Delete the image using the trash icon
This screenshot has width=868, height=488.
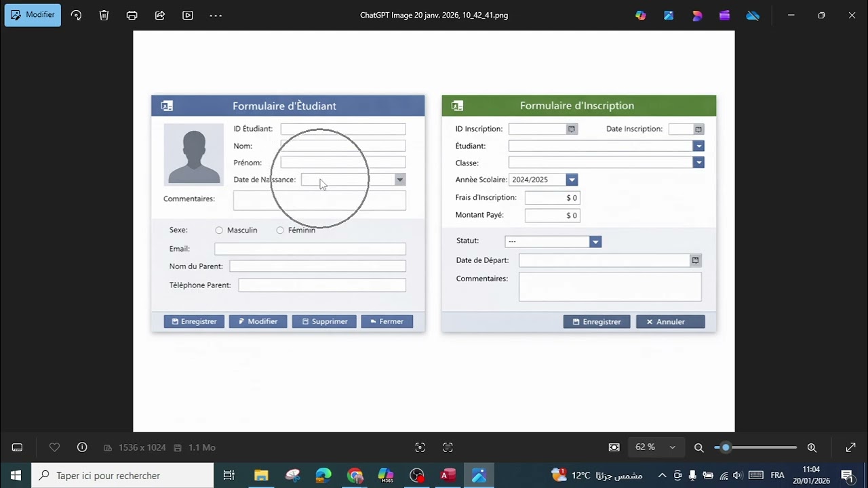[104, 15]
